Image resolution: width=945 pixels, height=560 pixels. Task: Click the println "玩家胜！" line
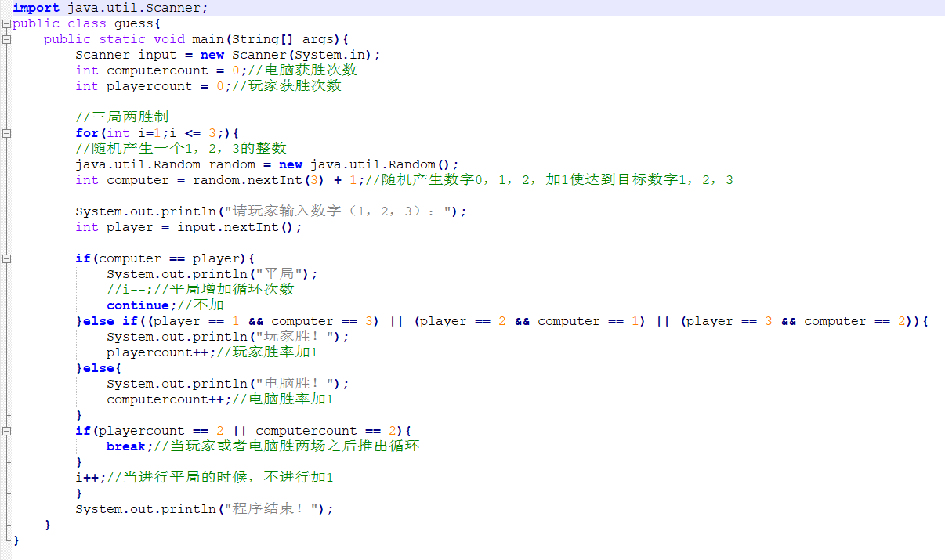click(228, 337)
